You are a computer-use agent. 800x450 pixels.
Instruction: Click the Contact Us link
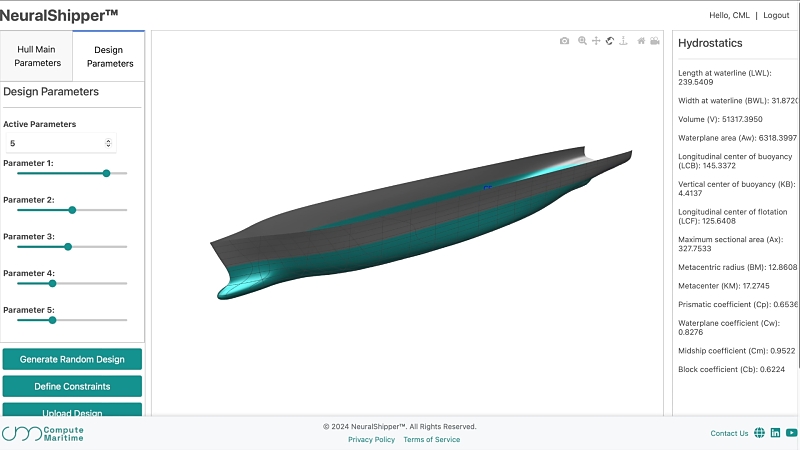pos(729,433)
